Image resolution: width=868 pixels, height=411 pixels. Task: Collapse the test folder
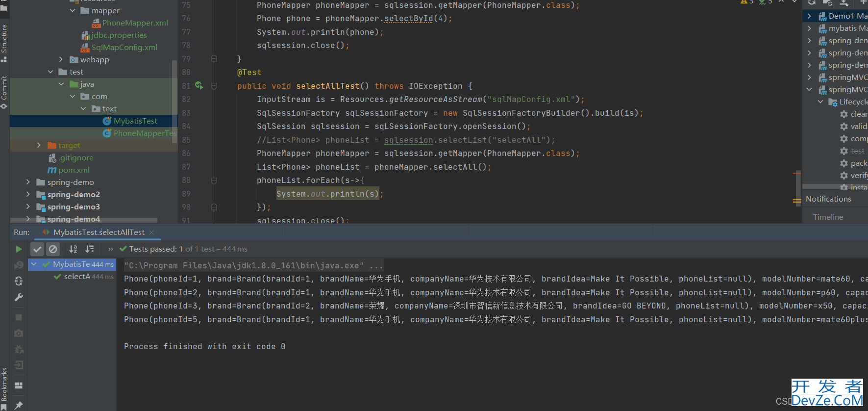point(50,72)
